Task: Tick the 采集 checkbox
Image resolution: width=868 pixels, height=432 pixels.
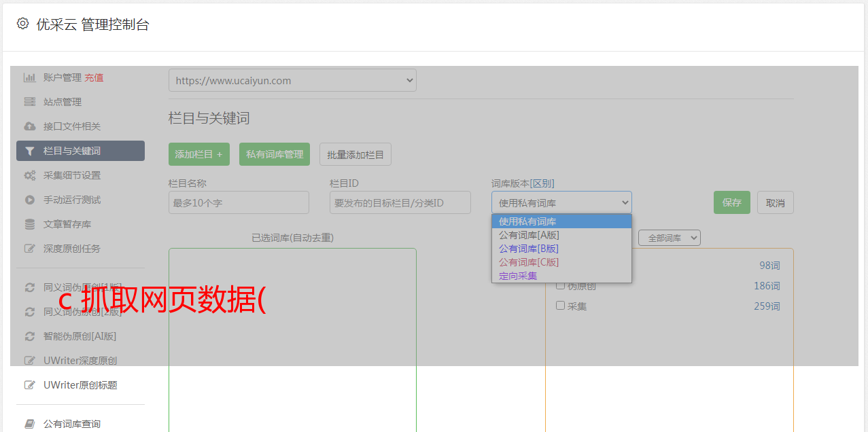Action: click(561, 306)
